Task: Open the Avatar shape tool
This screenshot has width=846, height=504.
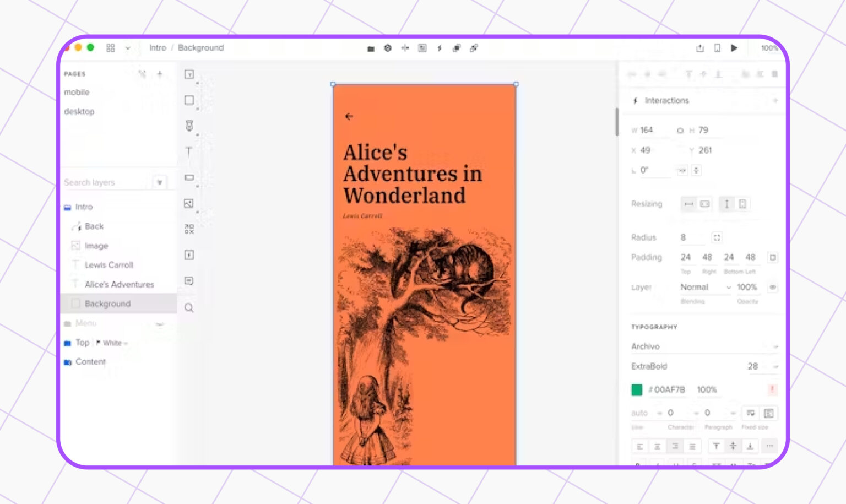Action: click(188, 126)
